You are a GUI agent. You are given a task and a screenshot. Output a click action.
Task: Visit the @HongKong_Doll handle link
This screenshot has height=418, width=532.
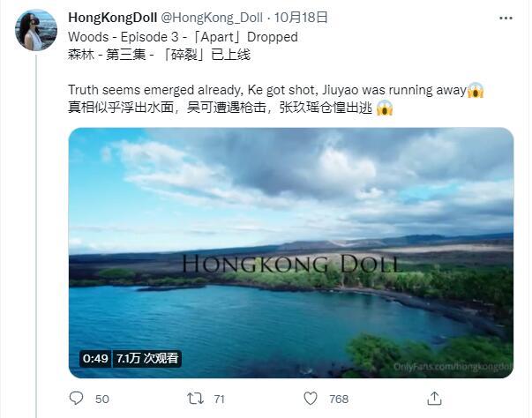coord(212,18)
